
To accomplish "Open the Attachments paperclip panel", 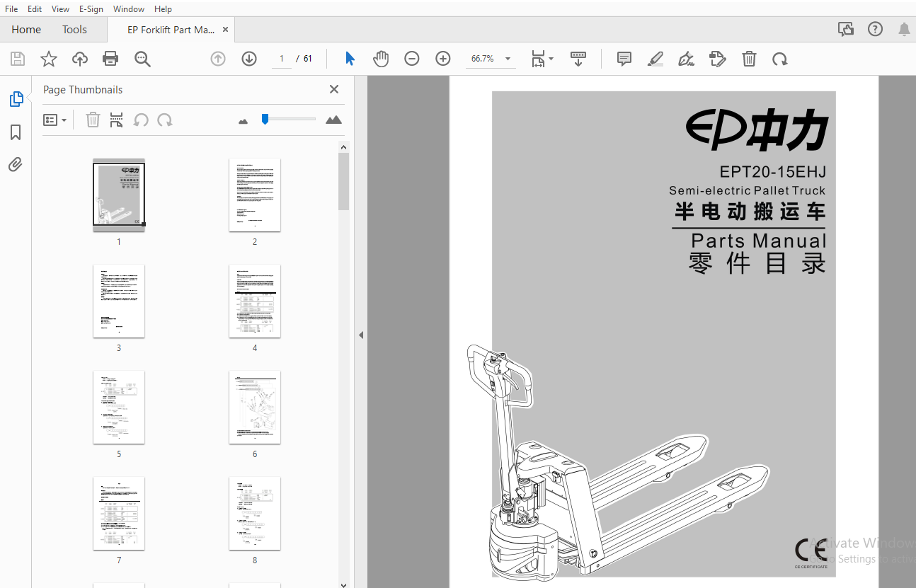I will pyautogui.click(x=16, y=165).
